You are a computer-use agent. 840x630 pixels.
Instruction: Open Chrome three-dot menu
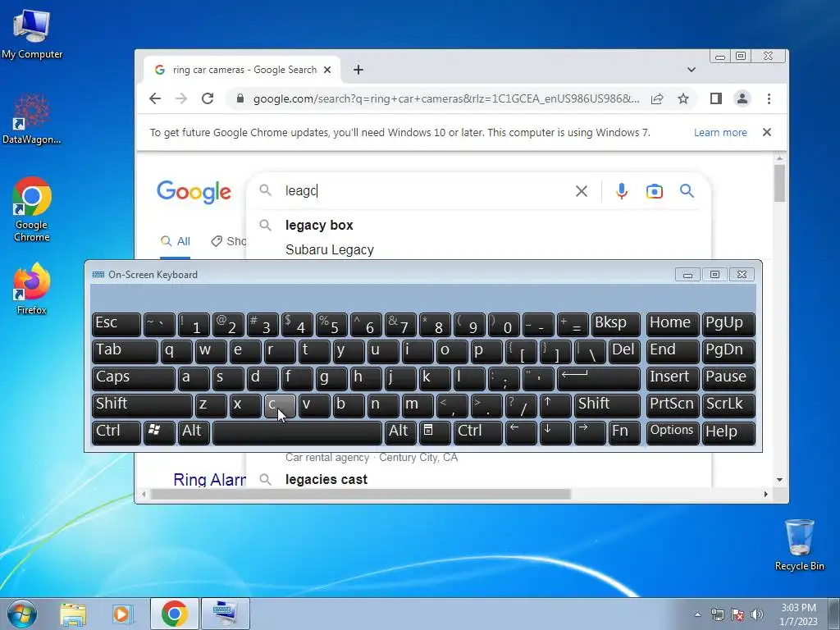[x=769, y=98]
